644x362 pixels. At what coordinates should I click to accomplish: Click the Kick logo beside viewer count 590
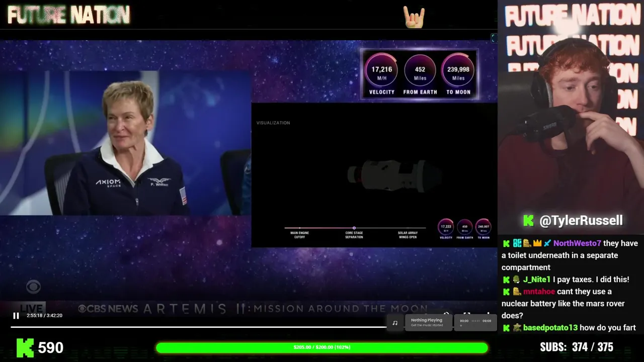click(25, 347)
